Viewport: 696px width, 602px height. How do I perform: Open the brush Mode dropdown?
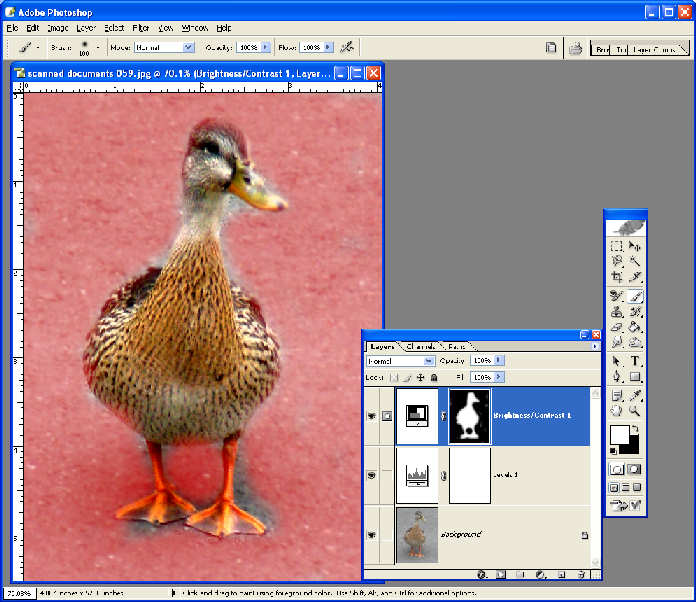coord(164,47)
